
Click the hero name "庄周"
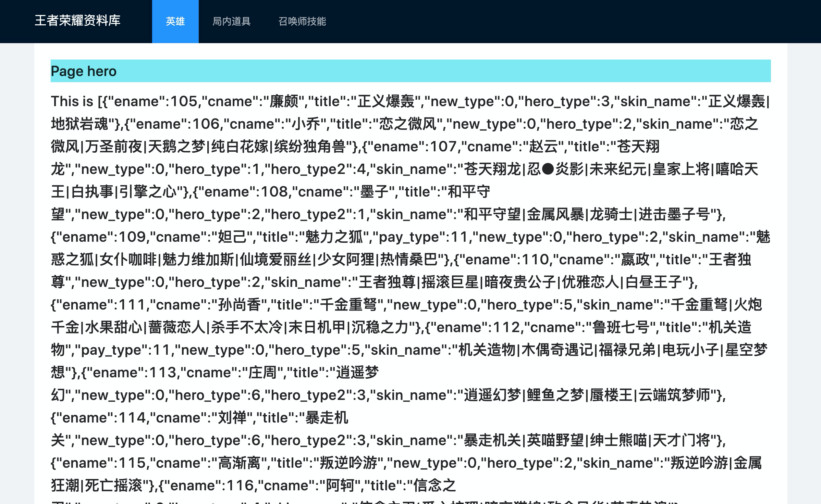tap(262, 373)
